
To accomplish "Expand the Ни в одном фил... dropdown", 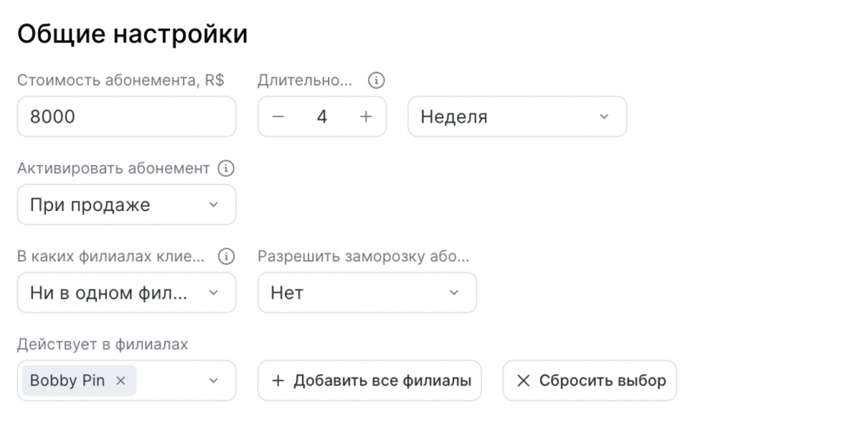I will [127, 293].
